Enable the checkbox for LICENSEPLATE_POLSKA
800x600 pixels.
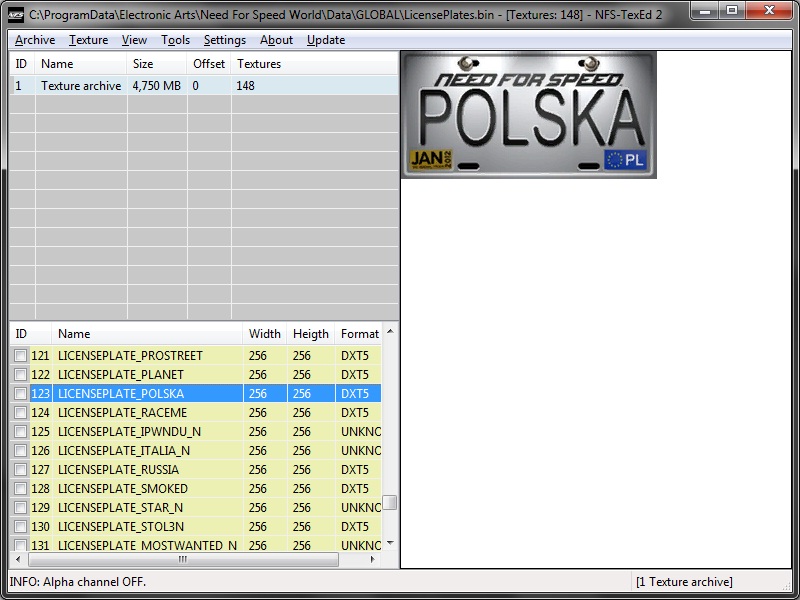(x=20, y=394)
